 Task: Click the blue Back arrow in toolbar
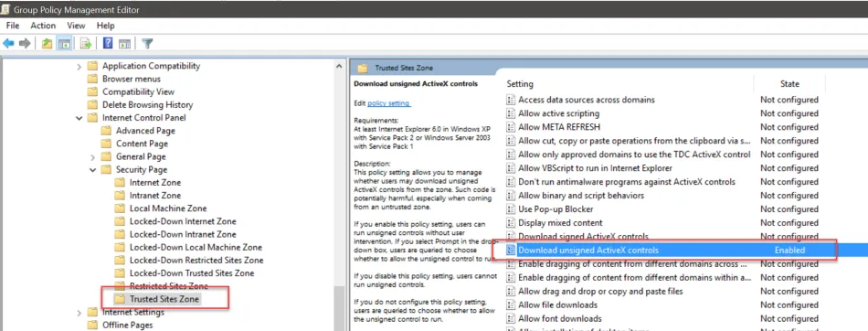click(8, 43)
